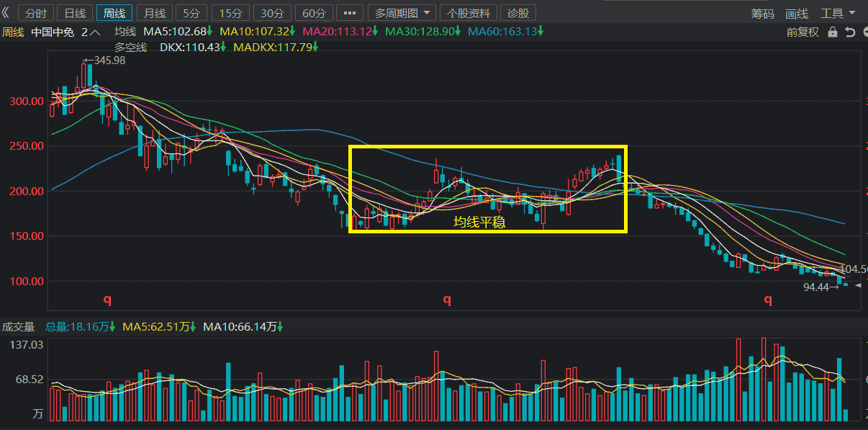Select the 月线 monthly period

pyautogui.click(x=154, y=13)
